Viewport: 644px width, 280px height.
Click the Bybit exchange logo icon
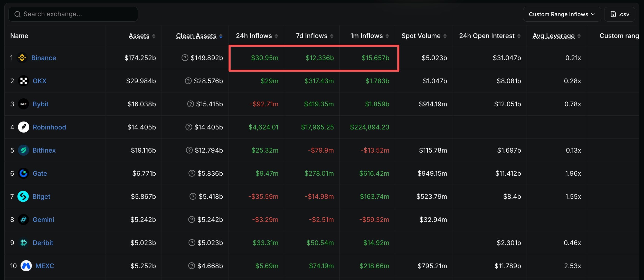23,104
